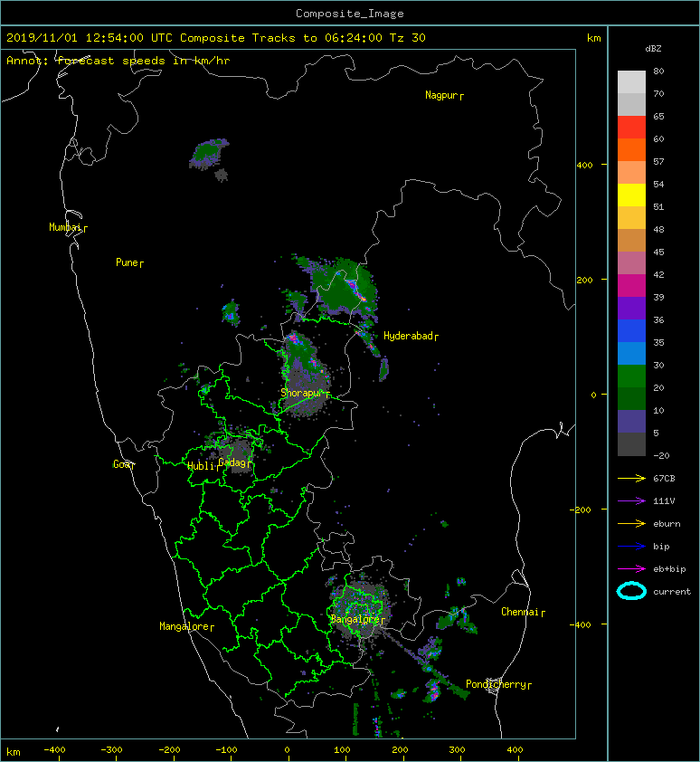Viewport: 700px width, 762px height.
Task: Click the magenta eb+bip arrow legend icon
Action: click(631, 568)
